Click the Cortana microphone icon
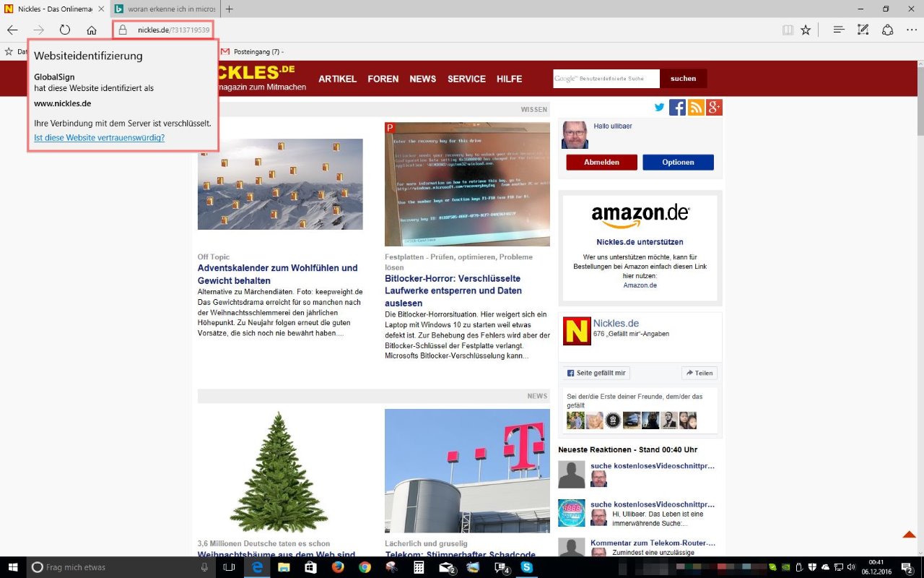Image resolution: width=924 pixels, height=578 pixels. (x=204, y=567)
